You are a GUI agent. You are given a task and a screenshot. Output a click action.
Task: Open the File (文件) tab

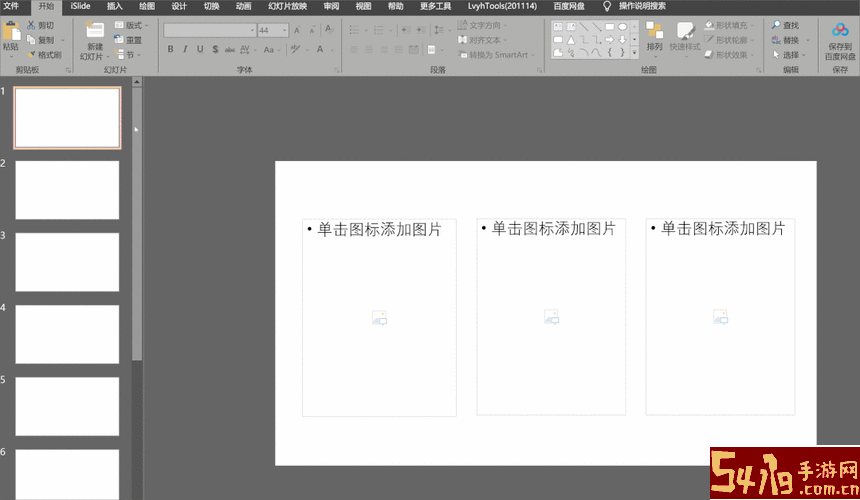coord(11,6)
